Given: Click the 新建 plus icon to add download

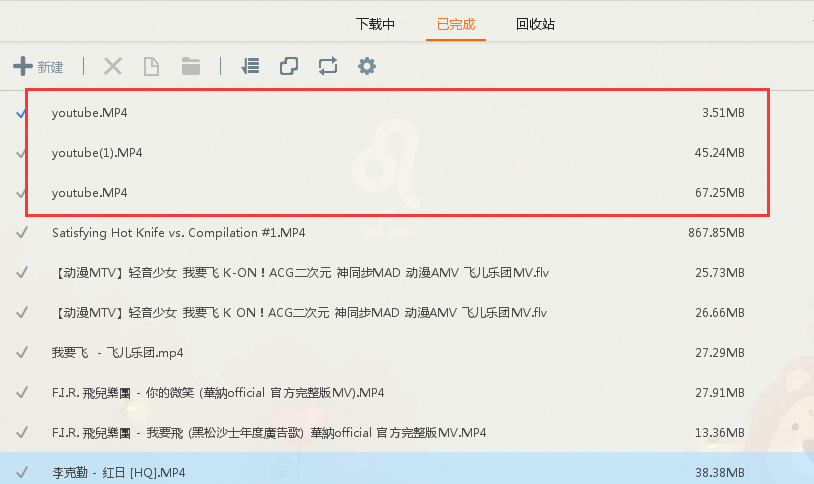Looking at the screenshot, I should pyautogui.click(x=23, y=67).
